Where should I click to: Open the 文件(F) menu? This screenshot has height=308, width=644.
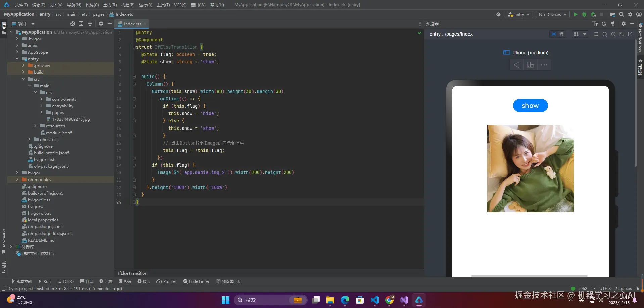click(21, 5)
